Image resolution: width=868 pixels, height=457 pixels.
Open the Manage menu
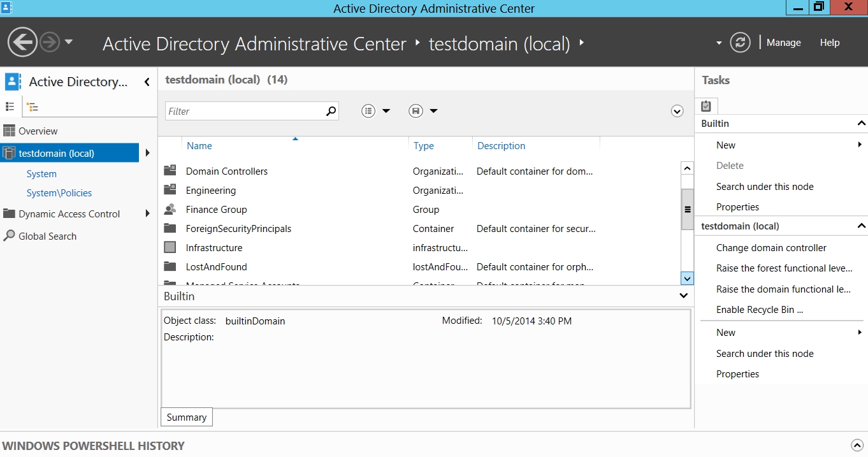(x=783, y=43)
